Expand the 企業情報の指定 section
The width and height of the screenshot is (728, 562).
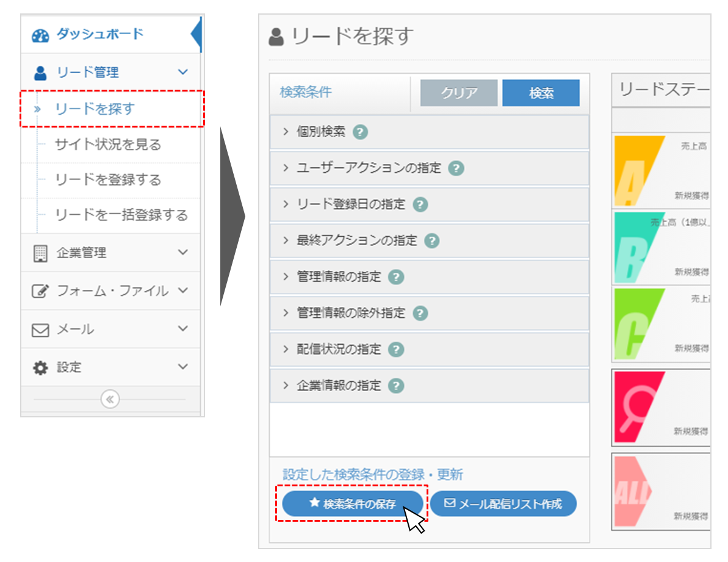pos(429,386)
